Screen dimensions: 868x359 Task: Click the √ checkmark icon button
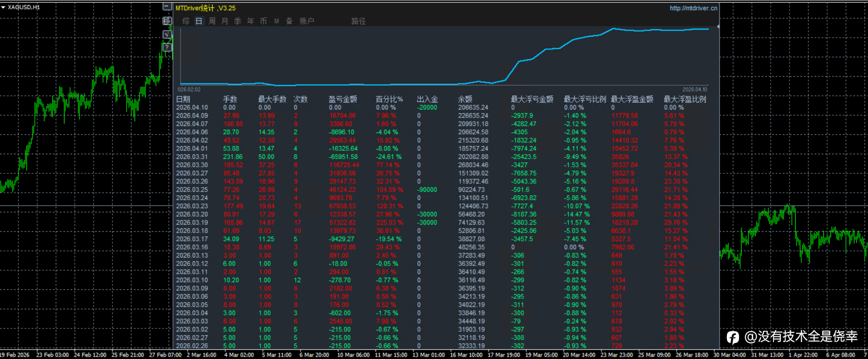tap(167, 34)
